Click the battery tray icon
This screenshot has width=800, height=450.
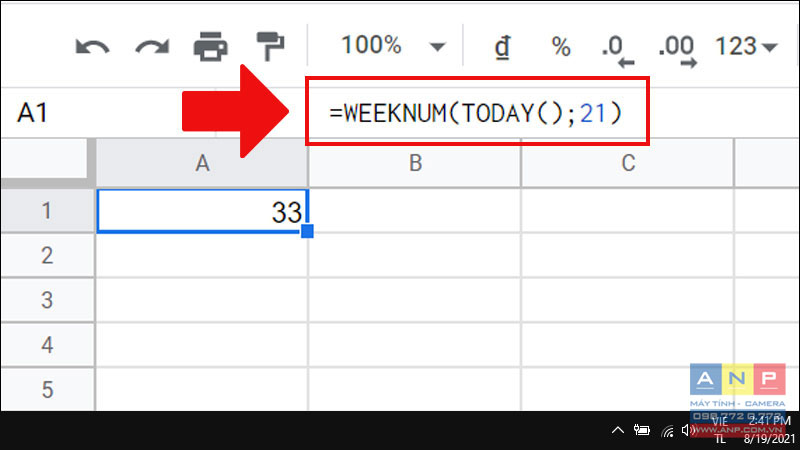point(643,431)
